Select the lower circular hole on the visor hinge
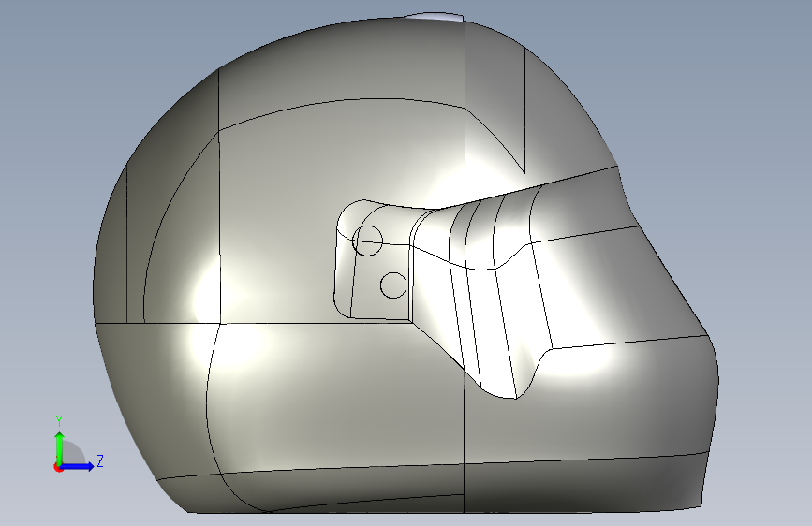812x526 pixels. (393, 285)
